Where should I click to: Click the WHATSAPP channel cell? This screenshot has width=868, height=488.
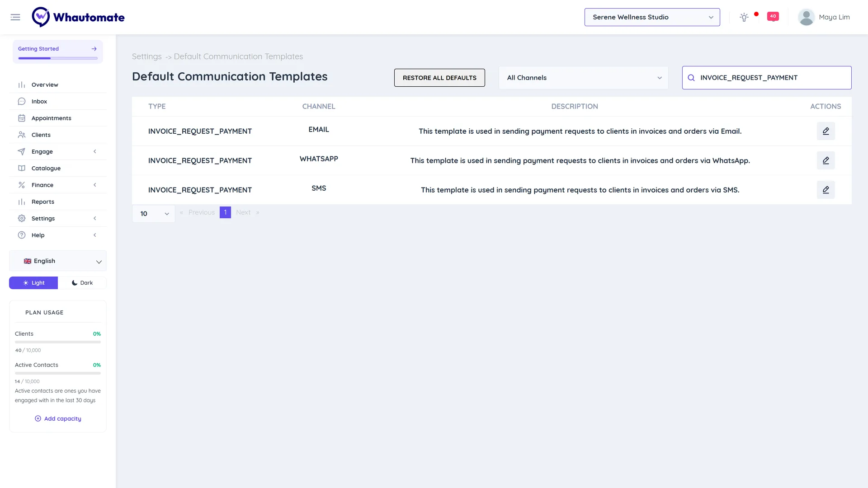319,159
